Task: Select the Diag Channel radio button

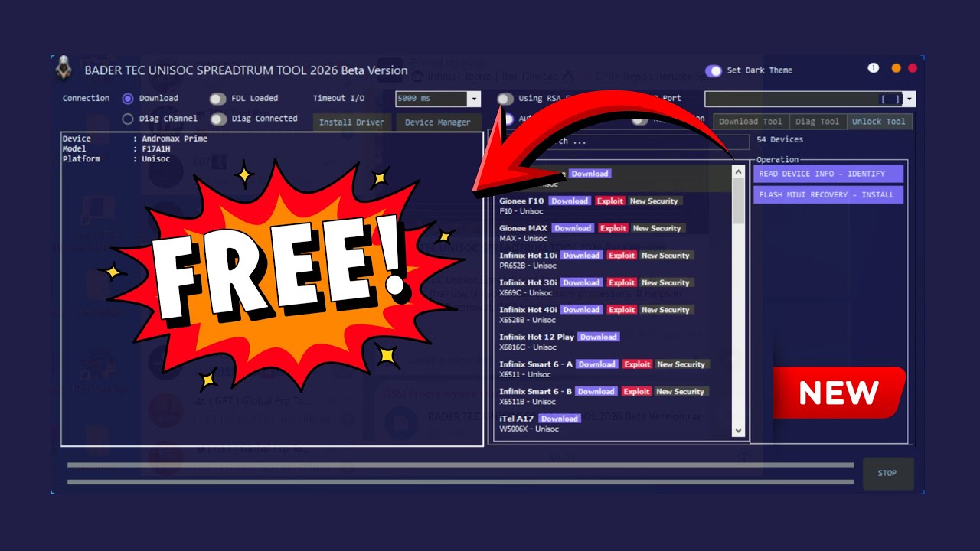Action: click(x=127, y=119)
